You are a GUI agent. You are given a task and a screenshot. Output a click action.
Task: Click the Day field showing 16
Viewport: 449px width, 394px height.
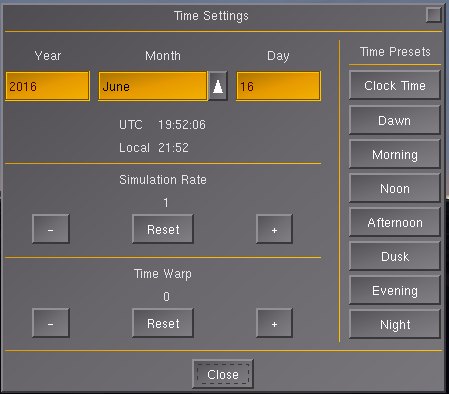point(278,86)
